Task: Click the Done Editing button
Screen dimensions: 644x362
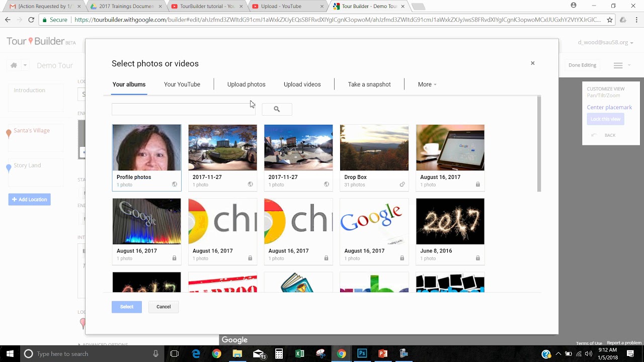Action: [x=582, y=65]
